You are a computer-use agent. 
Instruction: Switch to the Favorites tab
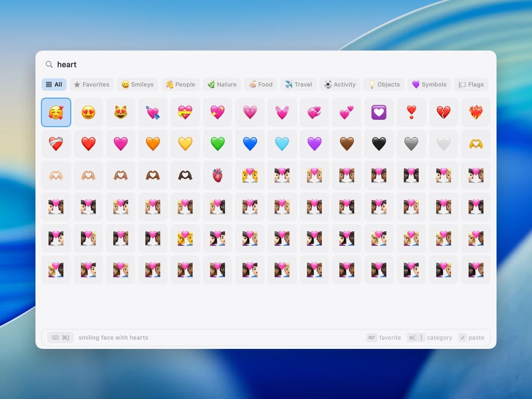click(x=92, y=84)
